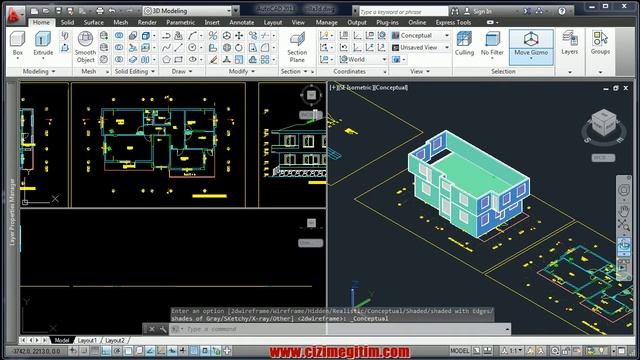Switch to the Parametric ribbon tab

pyautogui.click(x=180, y=22)
